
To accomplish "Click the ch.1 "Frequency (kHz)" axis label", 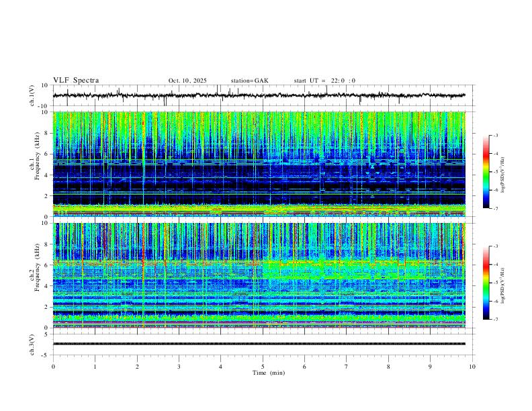I will point(37,154).
